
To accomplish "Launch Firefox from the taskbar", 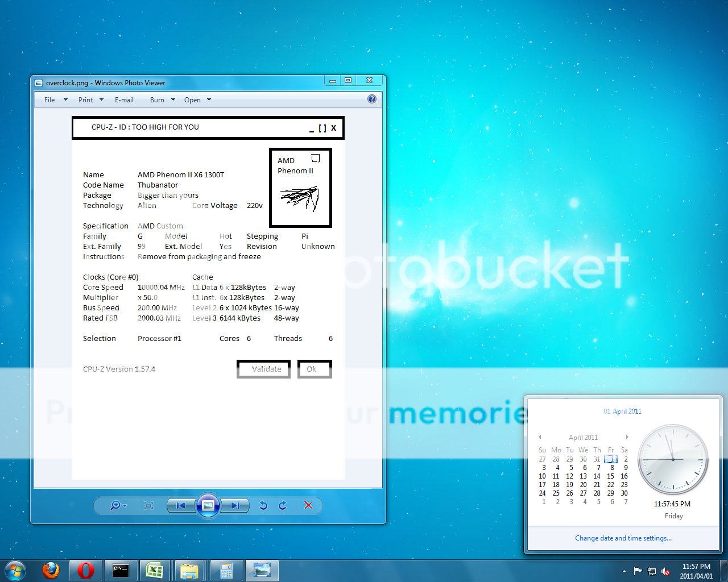I will [x=51, y=570].
